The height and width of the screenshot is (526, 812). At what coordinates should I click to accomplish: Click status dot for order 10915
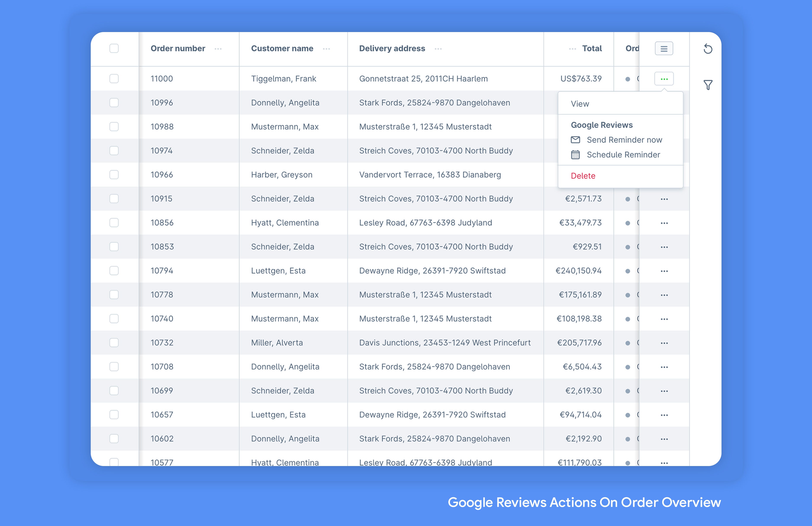tap(628, 199)
